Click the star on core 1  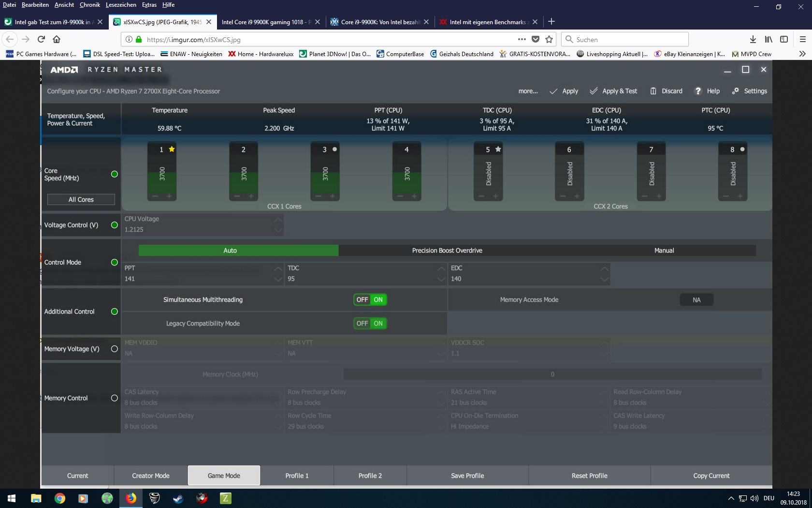click(x=172, y=149)
